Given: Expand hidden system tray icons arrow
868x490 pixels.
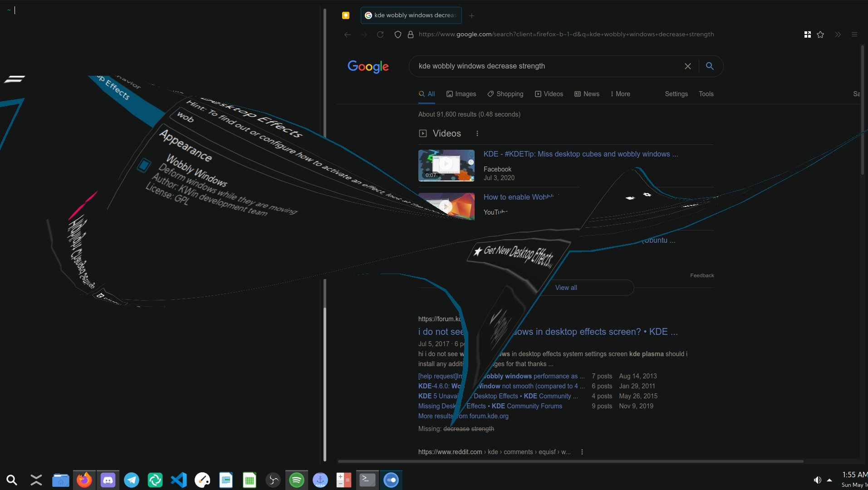Looking at the screenshot, I should click(829, 480).
